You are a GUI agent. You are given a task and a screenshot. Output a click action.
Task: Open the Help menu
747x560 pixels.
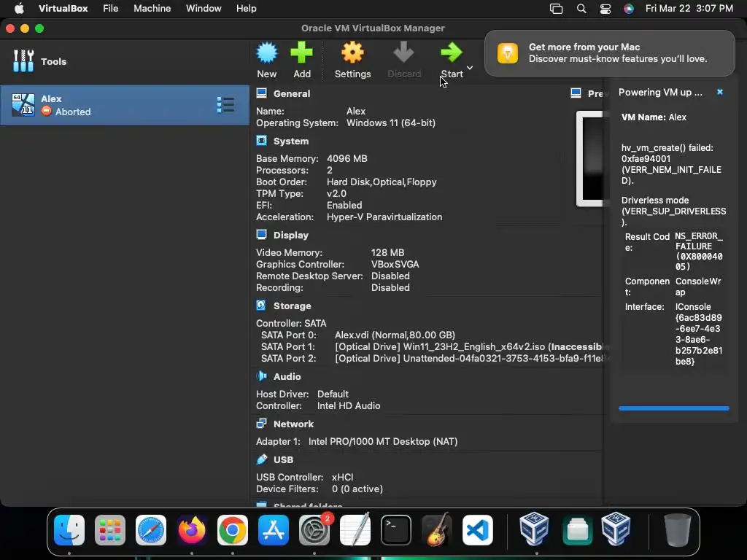pos(247,8)
